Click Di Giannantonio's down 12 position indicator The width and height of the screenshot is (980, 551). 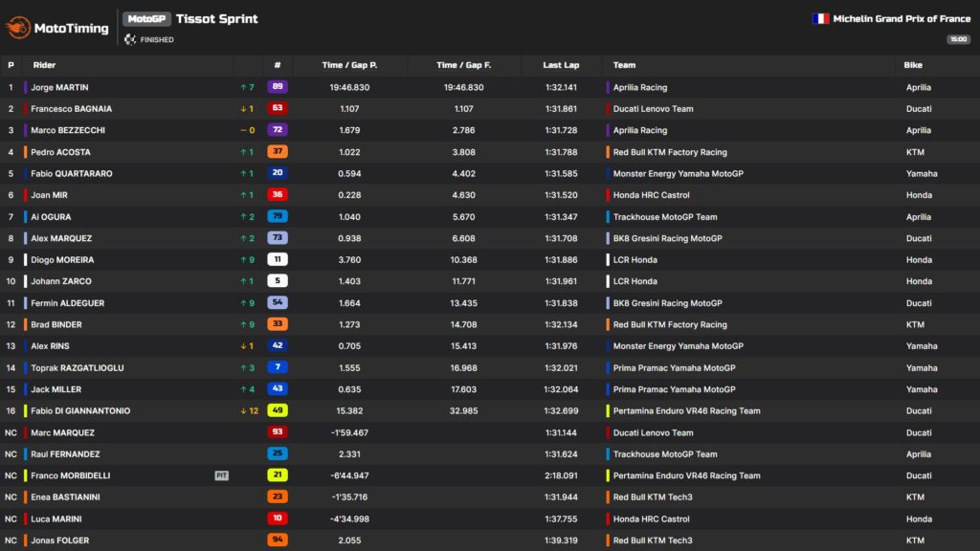250,411
